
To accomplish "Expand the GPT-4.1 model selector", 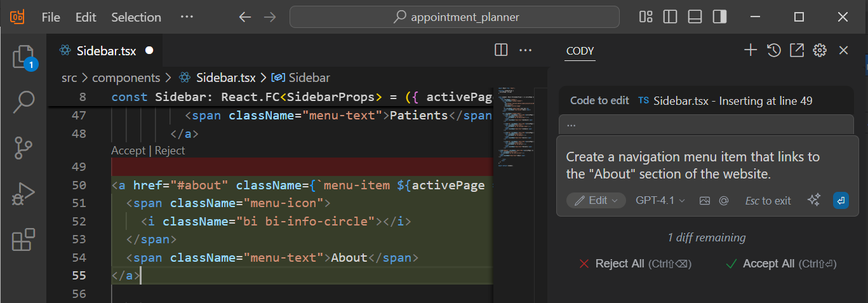I will 660,201.
